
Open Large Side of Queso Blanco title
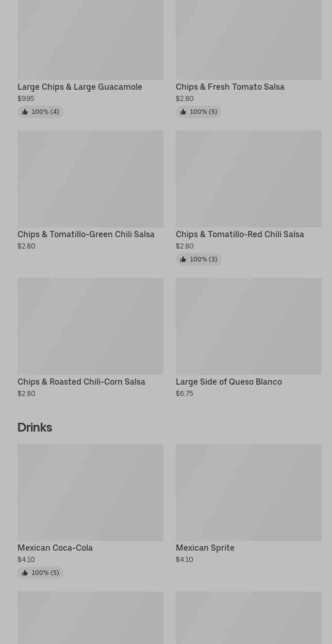pyautogui.click(x=229, y=382)
